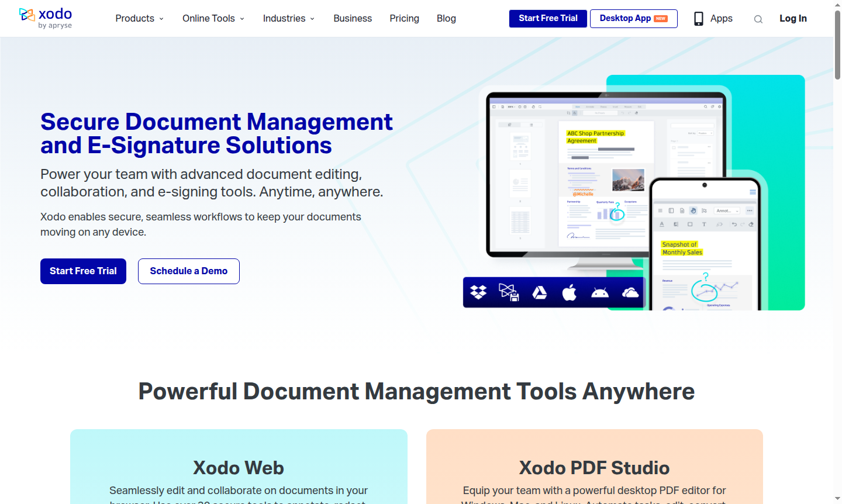Select the Dropbox icon in the integrations strip
Viewport: 842px width, 504px height.
pos(479,292)
